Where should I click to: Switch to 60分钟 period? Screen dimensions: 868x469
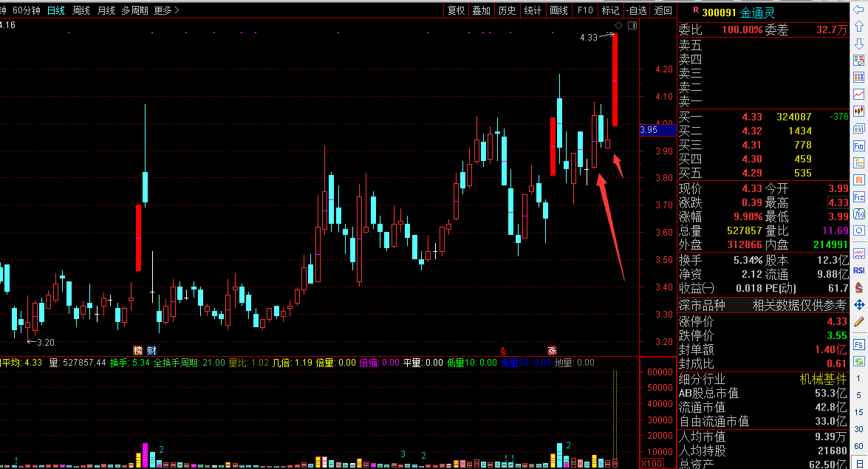27,10
